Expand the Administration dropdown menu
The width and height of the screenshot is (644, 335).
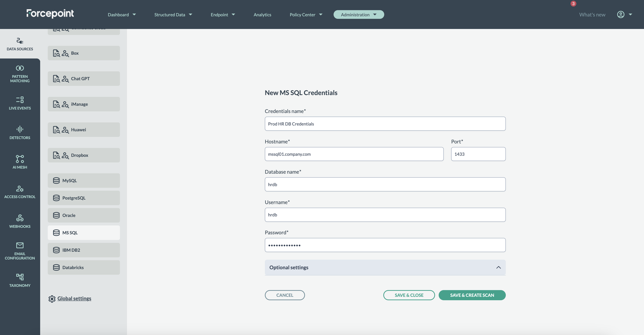pos(359,14)
